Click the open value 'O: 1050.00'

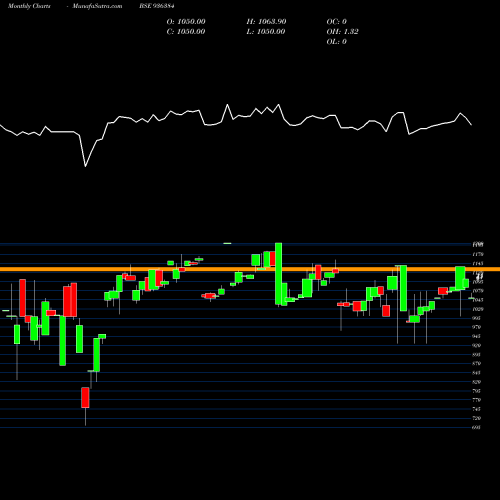pos(186,22)
